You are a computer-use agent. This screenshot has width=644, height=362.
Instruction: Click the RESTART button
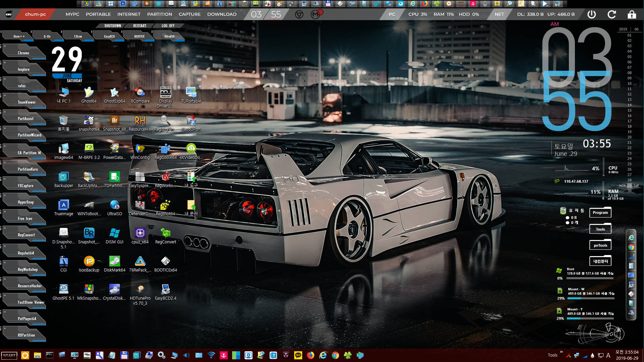click(140, 26)
